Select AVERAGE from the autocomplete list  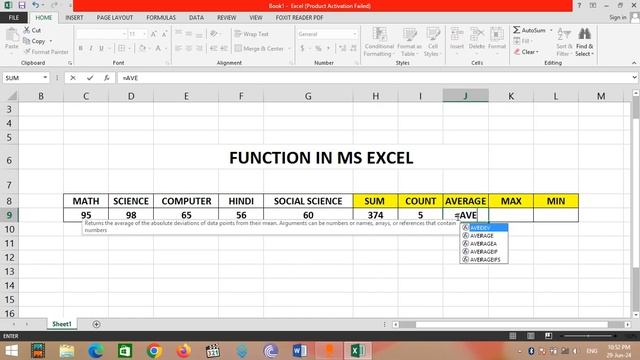pyautogui.click(x=484, y=236)
